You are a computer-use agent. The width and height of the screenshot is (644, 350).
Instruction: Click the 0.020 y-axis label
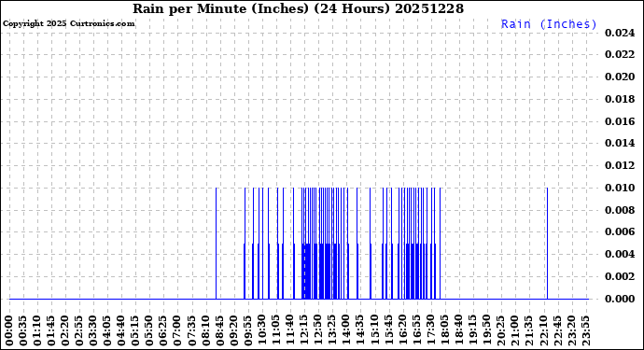point(620,77)
